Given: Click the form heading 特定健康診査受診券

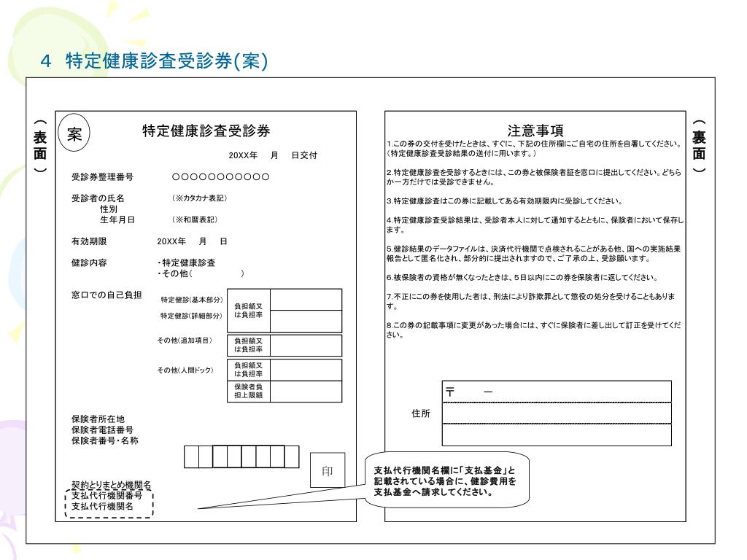Looking at the screenshot, I should coord(206,131).
